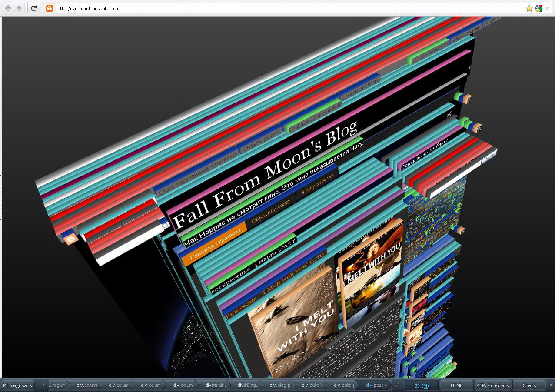Click the ABP: Спрятать button

click(492, 385)
